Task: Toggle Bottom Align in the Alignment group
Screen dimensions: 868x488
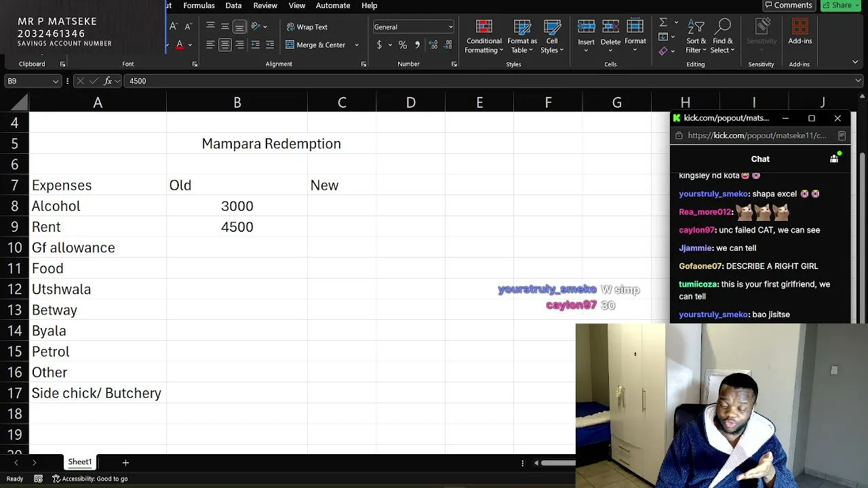Action: pyautogui.click(x=239, y=26)
